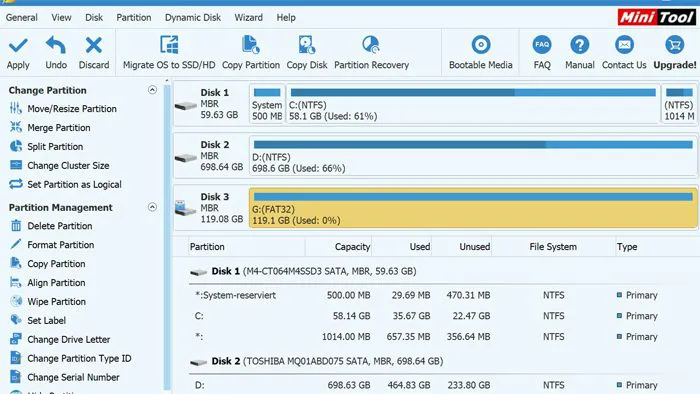Screen dimensions: 700x394
Task: Select the System 500 MB partition block
Action: 267,104
